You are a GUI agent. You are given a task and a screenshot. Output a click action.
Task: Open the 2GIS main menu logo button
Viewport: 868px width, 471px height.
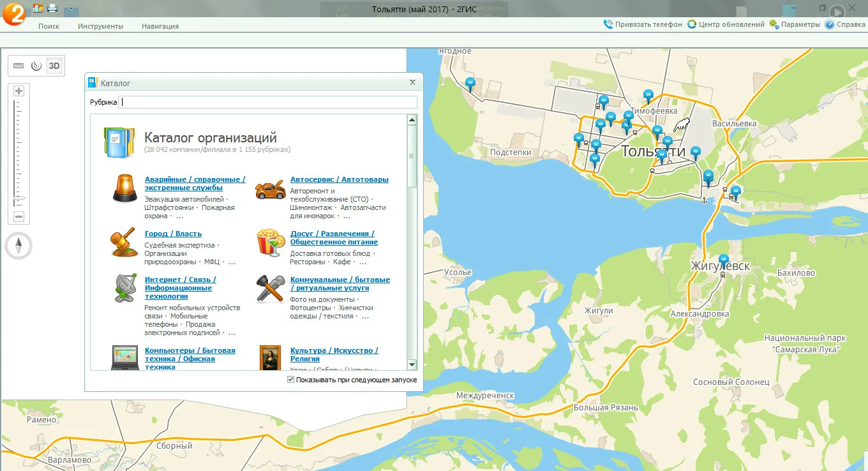point(14,13)
